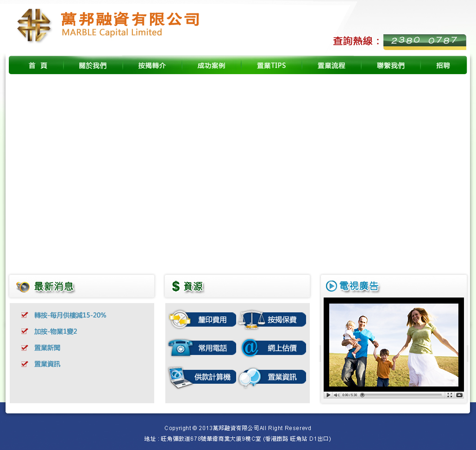
Task: Expand the video player's upward arrow button
Action: pos(459,395)
